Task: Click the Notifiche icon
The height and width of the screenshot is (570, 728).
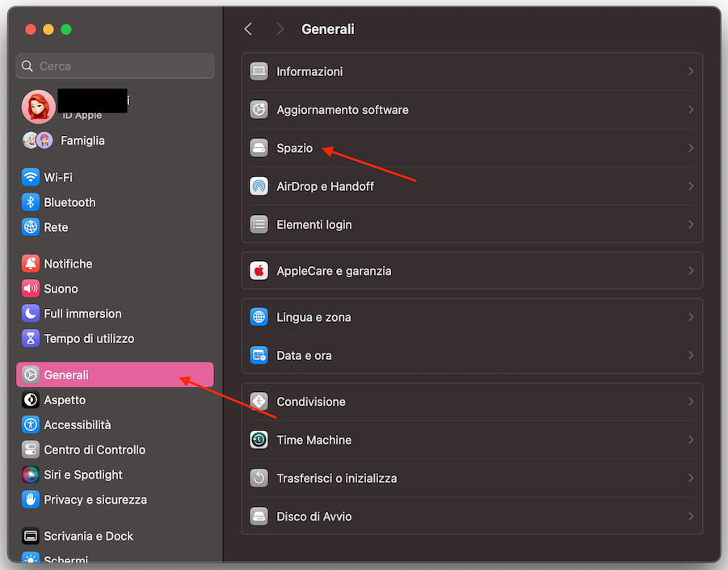Action: [x=31, y=264]
